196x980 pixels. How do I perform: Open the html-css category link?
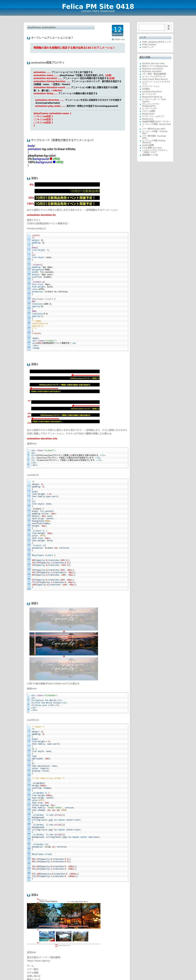[120, 39]
